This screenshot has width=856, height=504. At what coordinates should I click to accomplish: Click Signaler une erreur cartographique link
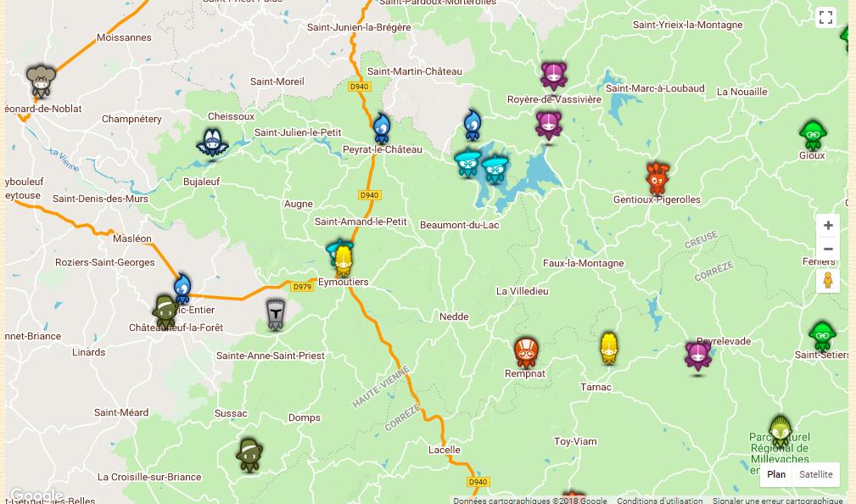coord(777,500)
